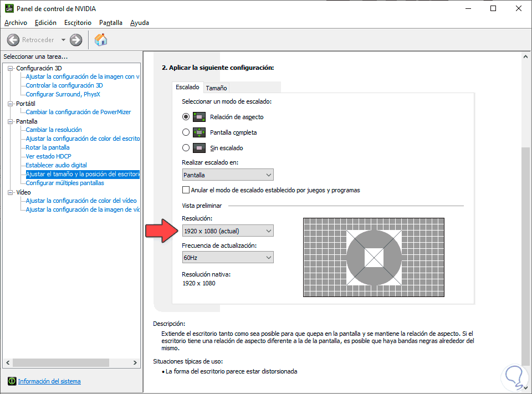Click the task panel horizontal scrollbar thumb
Screen dimensions: 532x394
pyautogui.click(x=61, y=362)
